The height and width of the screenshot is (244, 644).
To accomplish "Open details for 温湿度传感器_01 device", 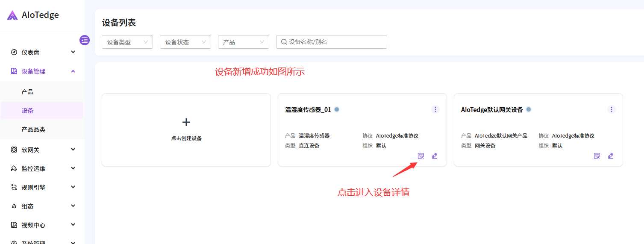I will click(421, 156).
